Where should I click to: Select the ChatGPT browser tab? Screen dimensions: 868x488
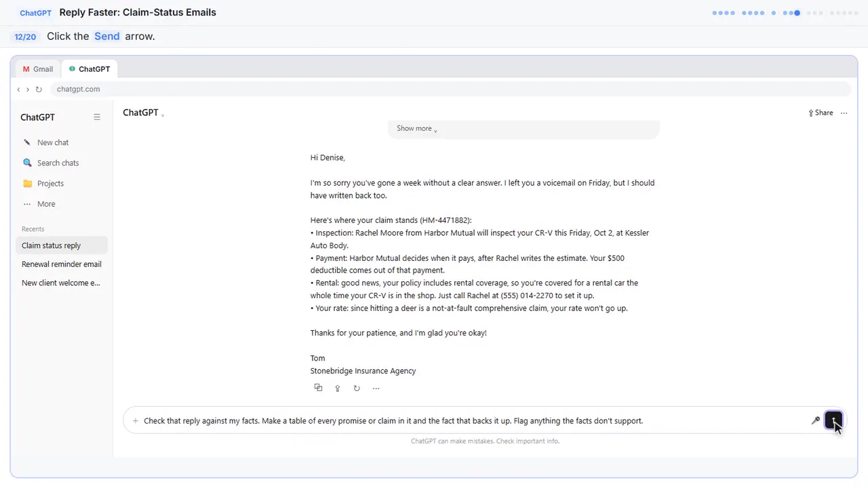pyautogui.click(x=90, y=69)
